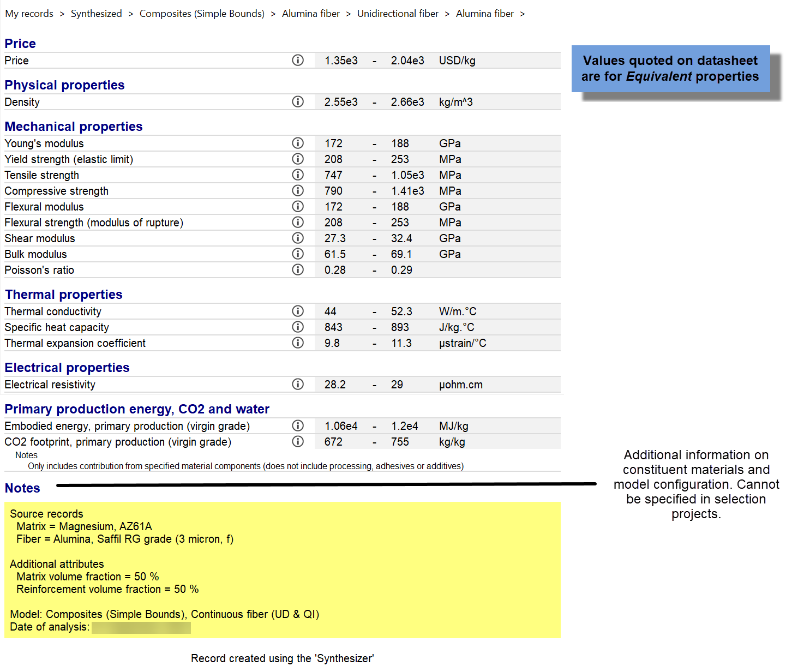Image resolution: width=786 pixels, height=672 pixels.
Task: Click the Tensile strength value 747
Action: pos(333,175)
